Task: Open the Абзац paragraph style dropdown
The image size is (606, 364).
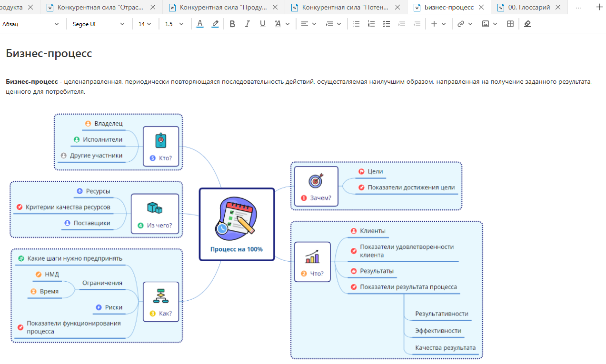Action: point(31,24)
